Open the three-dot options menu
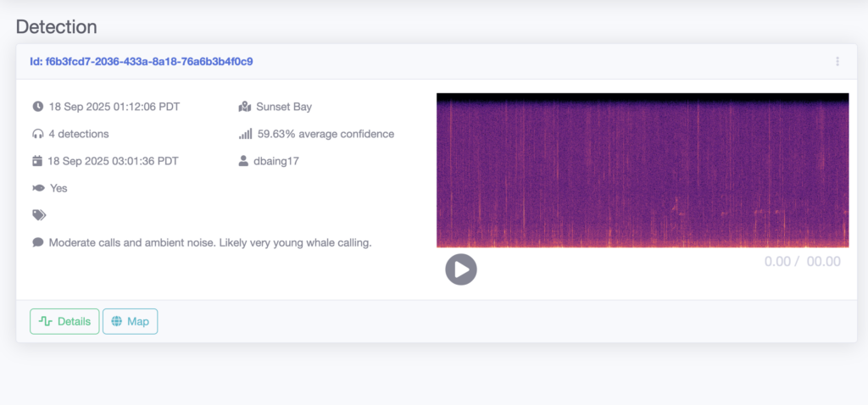Viewport: 868px width, 405px height. click(837, 62)
